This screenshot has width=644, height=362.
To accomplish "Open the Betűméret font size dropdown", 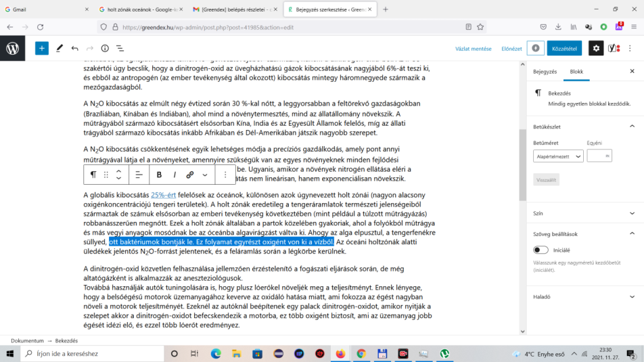I will (x=558, y=156).
